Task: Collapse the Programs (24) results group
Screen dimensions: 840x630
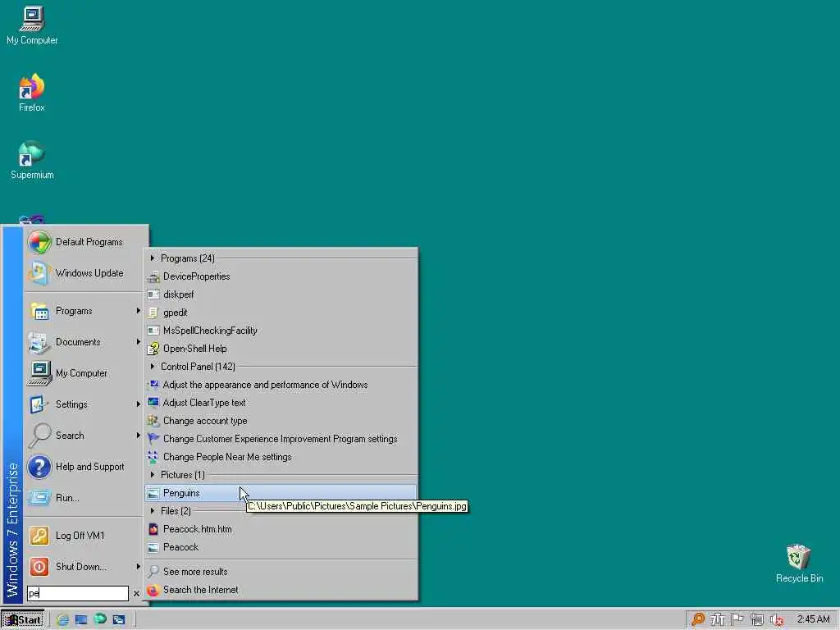Action: click(x=153, y=258)
